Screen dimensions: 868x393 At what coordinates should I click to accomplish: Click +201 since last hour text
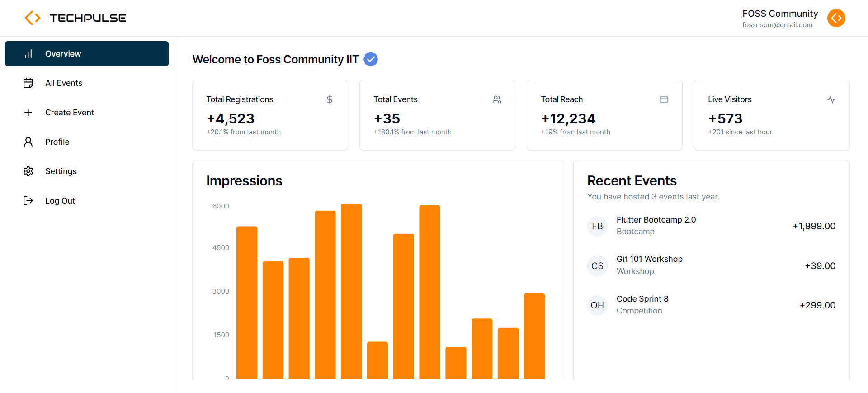[x=740, y=132]
